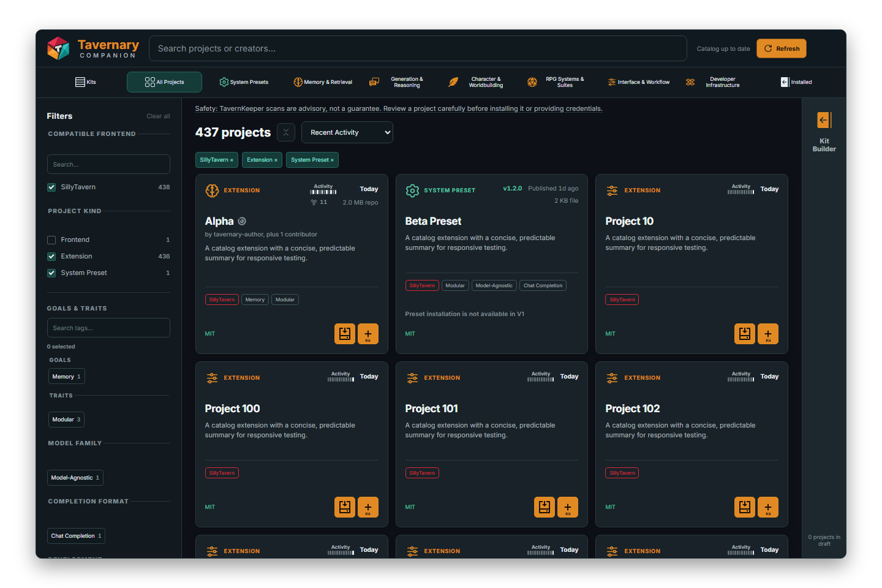Click SillyTavern tag on Alpha card
Image resolution: width=882 pixels, height=588 pixels.
(x=222, y=300)
